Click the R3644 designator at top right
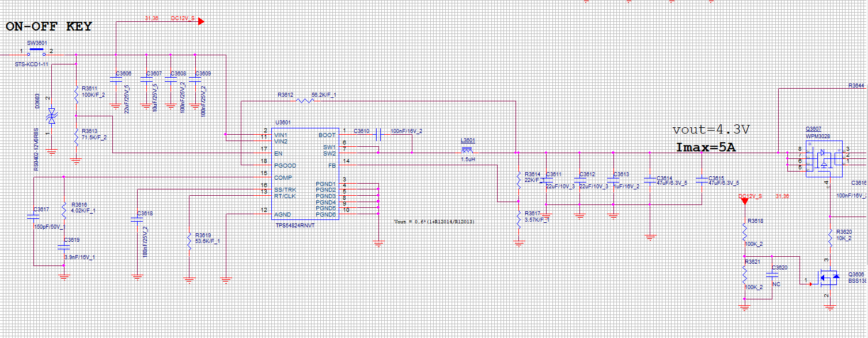Image resolution: width=868 pixels, height=338 pixels. 856,86
